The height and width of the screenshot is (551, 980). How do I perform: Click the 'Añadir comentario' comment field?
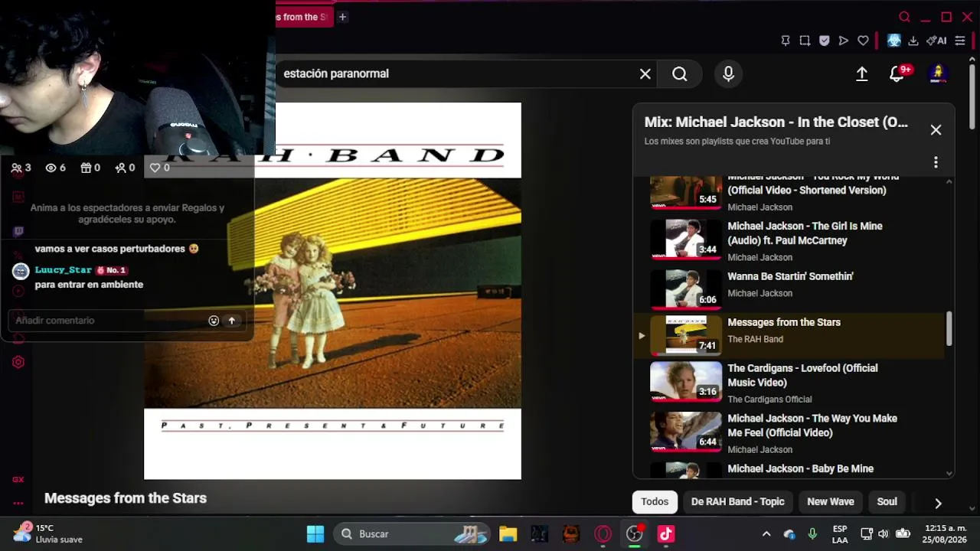click(107, 321)
